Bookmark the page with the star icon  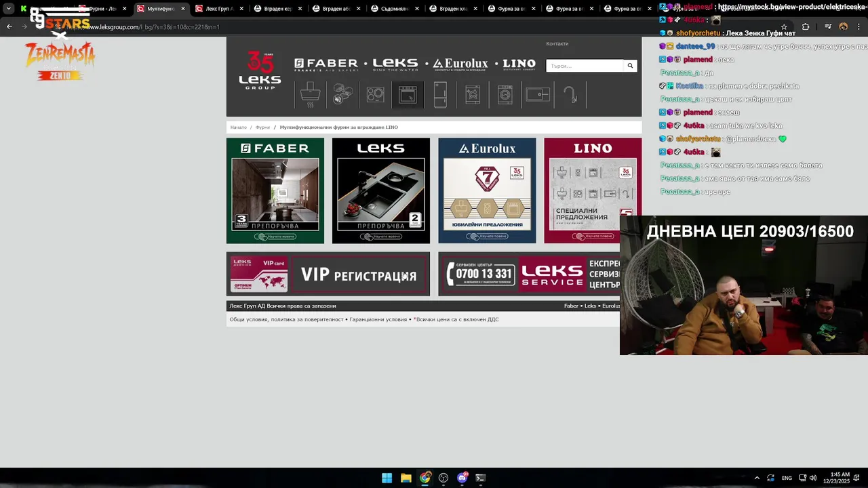tap(784, 26)
